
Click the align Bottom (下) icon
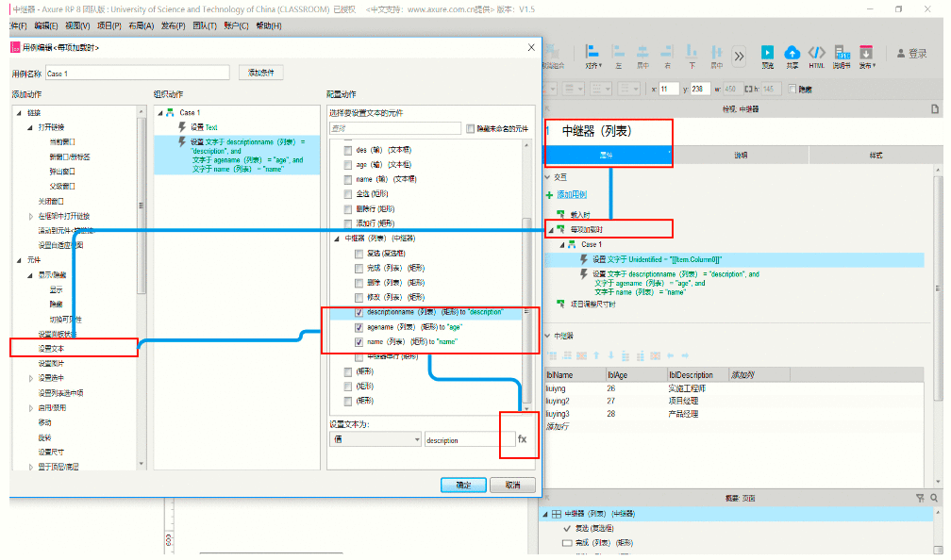click(x=692, y=53)
